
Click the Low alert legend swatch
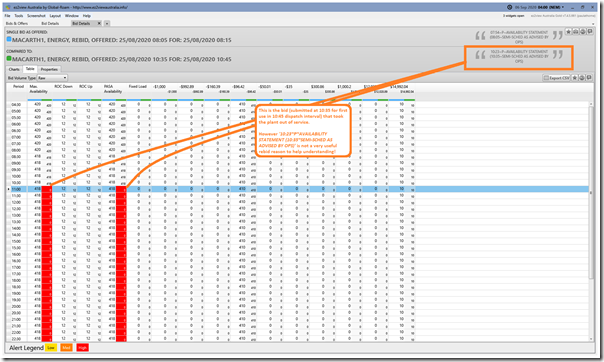point(51,348)
